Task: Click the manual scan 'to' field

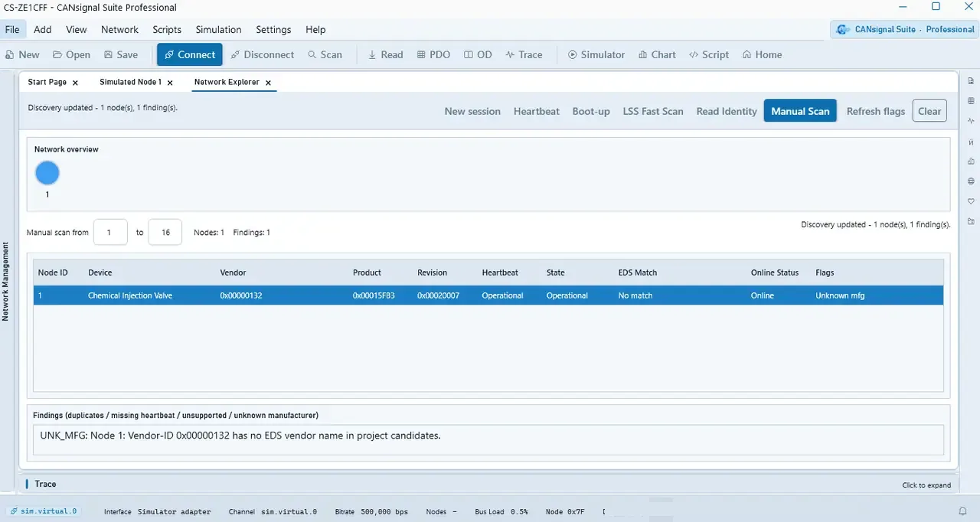Action: (165, 232)
